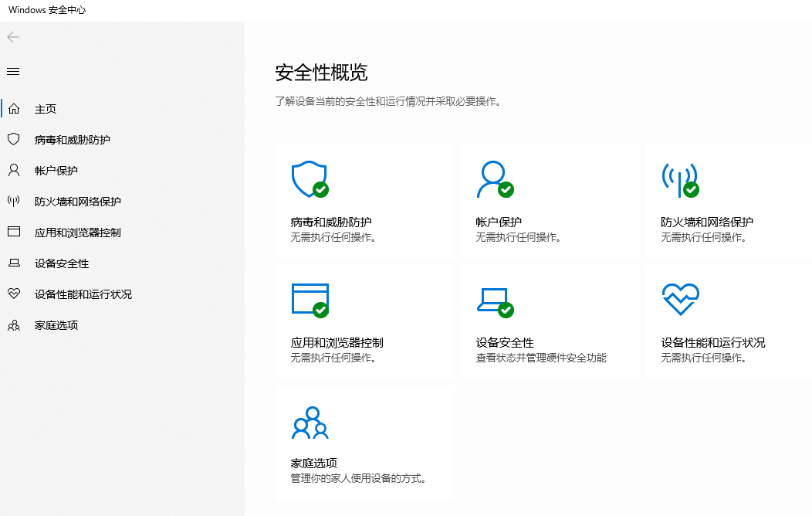The height and width of the screenshot is (516, 812).
Task: Click the home icon beside 主页
Action: (x=14, y=109)
